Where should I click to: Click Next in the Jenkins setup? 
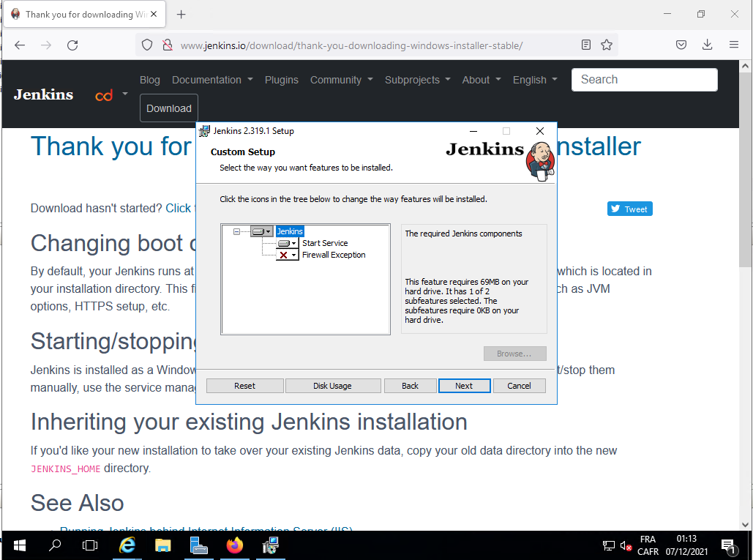463,386
